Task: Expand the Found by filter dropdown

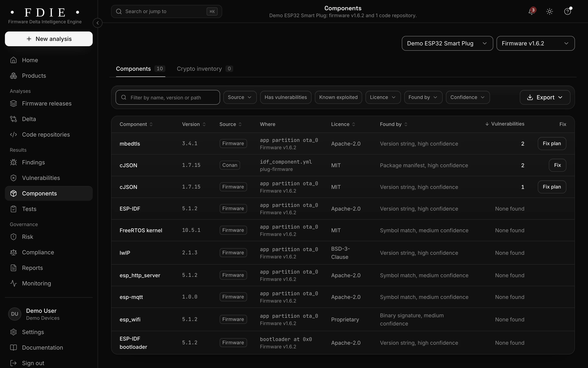Action: [x=423, y=97]
